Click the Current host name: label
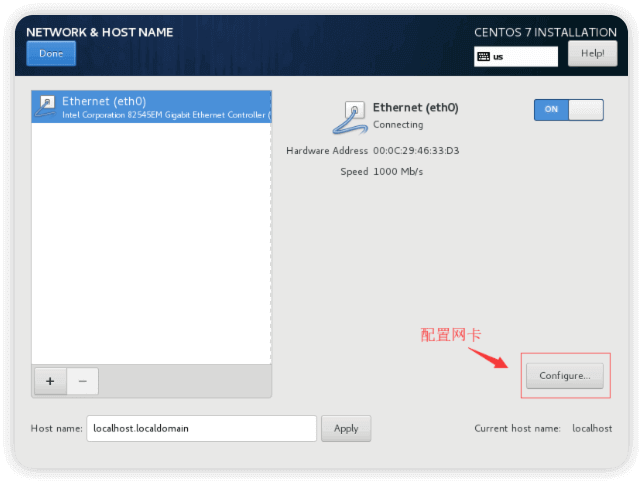The height and width of the screenshot is (483, 643). 517,428
